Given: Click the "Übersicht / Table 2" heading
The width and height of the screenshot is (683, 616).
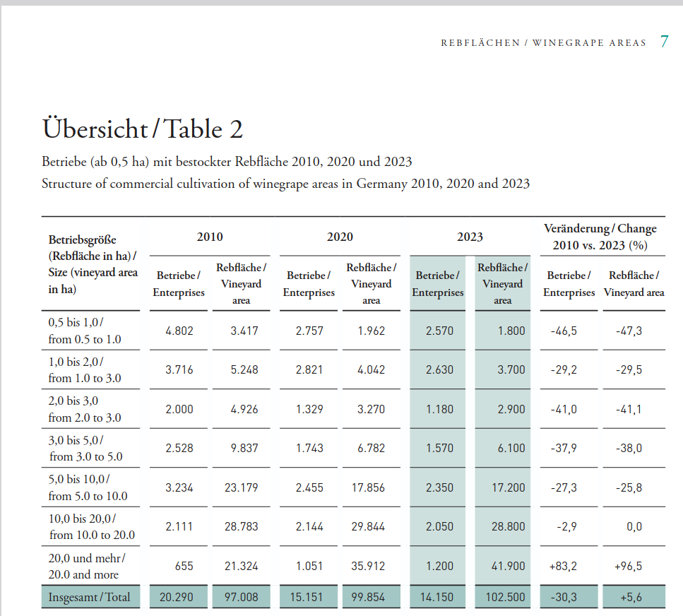Looking at the screenshot, I should coord(142,129).
